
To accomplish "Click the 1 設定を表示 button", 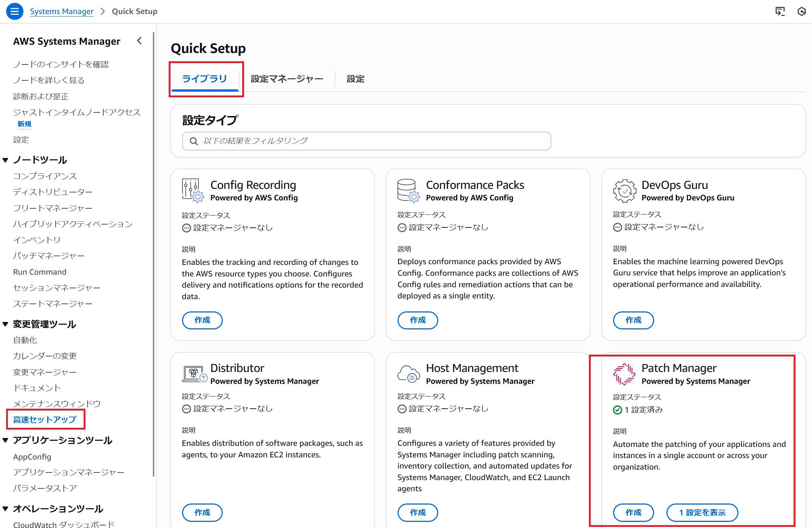I will click(702, 512).
